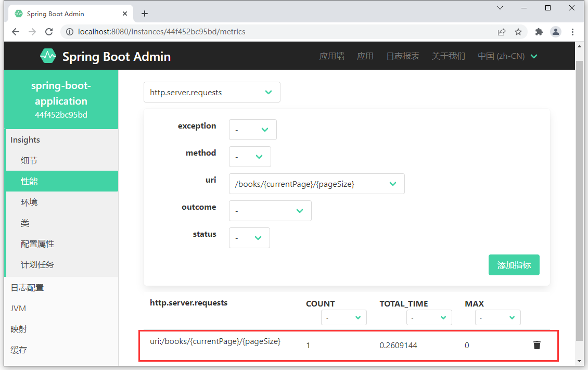The height and width of the screenshot is (370, 588).
Task: Open 日志报表 in top navigation
Action: click(x=403, y=56)
